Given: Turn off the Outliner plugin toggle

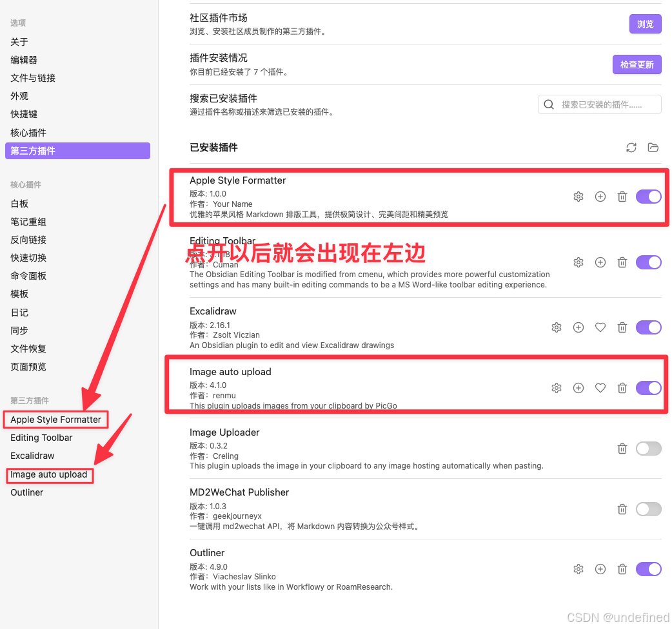Looking at the screenshot, I should [648, 569].
